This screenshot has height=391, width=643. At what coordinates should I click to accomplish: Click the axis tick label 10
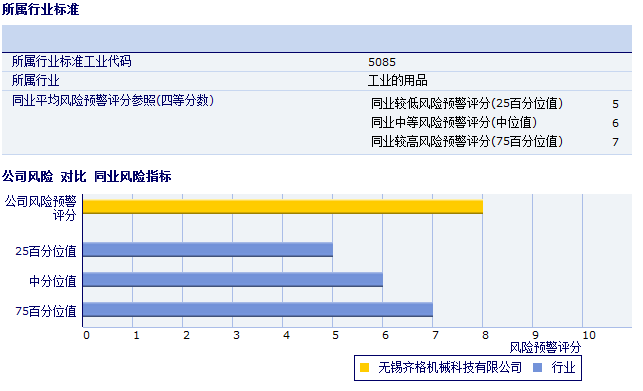pos(589,335)
